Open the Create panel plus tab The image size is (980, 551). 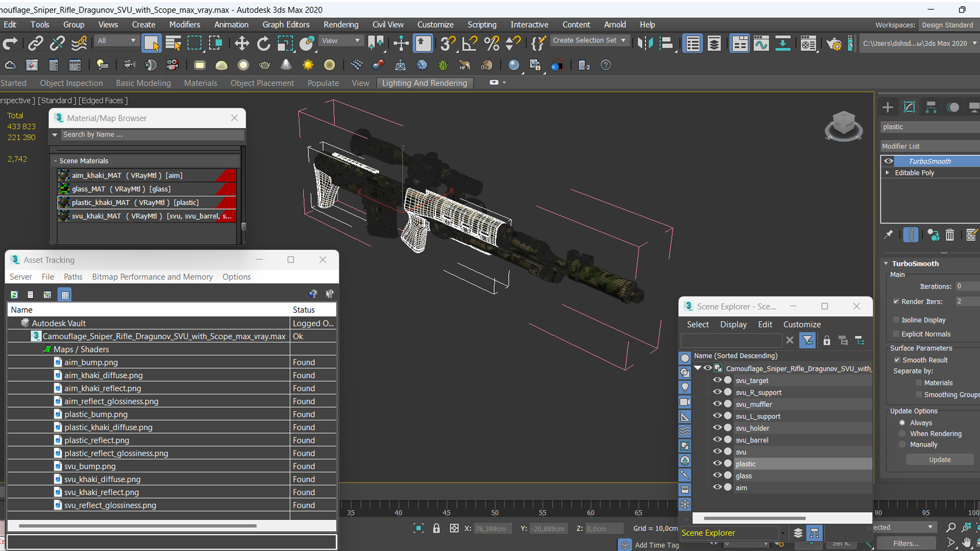[888, 107]
